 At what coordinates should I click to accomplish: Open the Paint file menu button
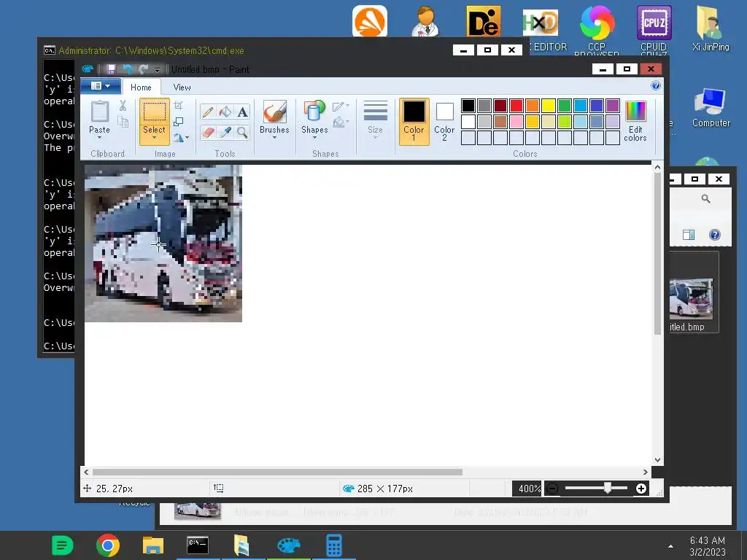(101, 86)
